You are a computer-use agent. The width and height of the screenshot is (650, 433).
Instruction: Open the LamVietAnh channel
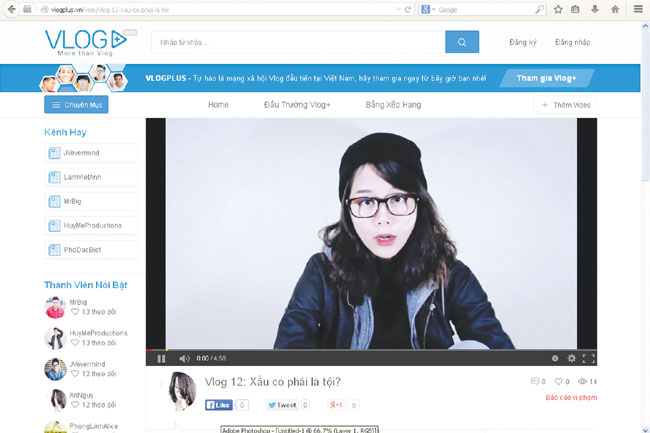(x=91, y=177)
